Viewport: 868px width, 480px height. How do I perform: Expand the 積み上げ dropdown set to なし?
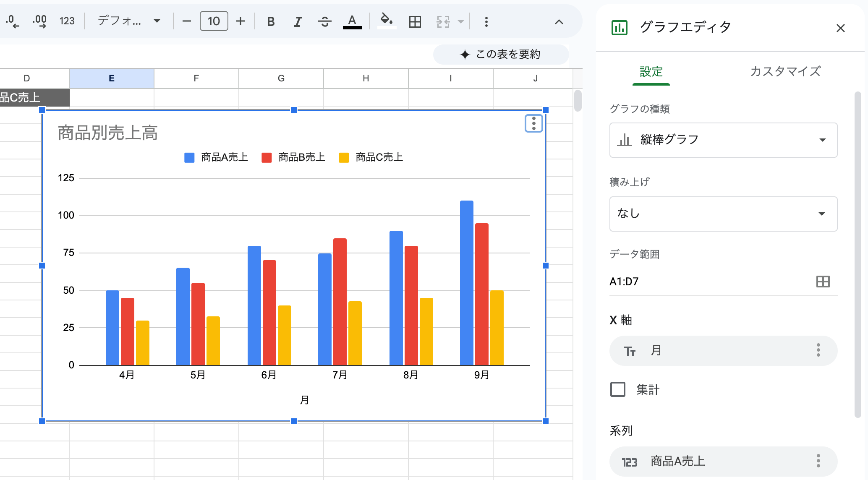pyautogui.click(x=723, y=214)
